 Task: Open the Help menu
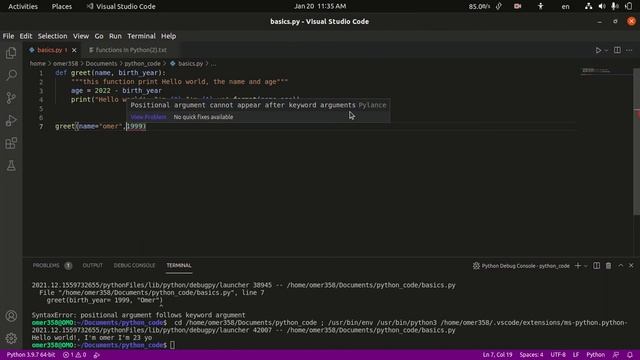click(x=168, y=36)
